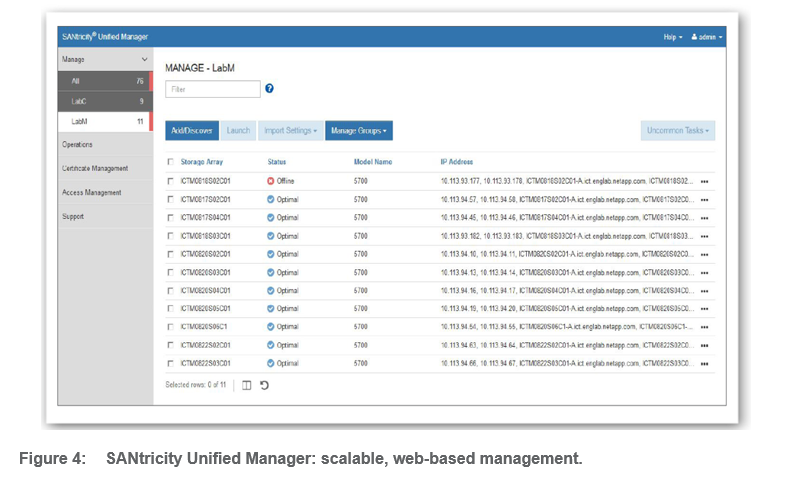Select Certificate Management in the sidebar
Viewport: 789px width, 477px height.
click(95, 168)
